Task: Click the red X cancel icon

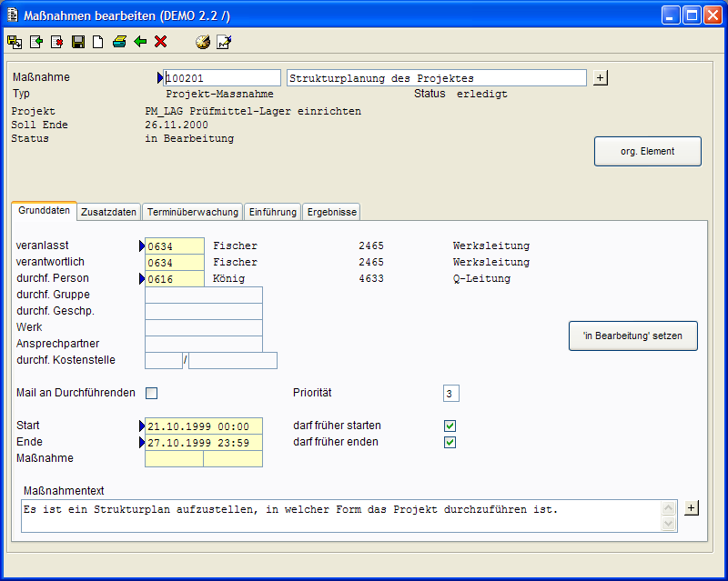Action: coord(161,42)
